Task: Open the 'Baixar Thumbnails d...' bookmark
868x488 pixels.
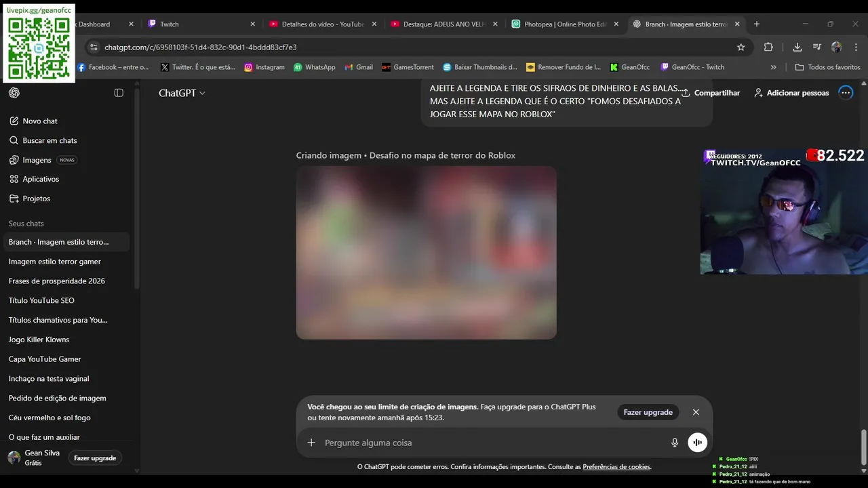Action: click(x=480, y=67)
